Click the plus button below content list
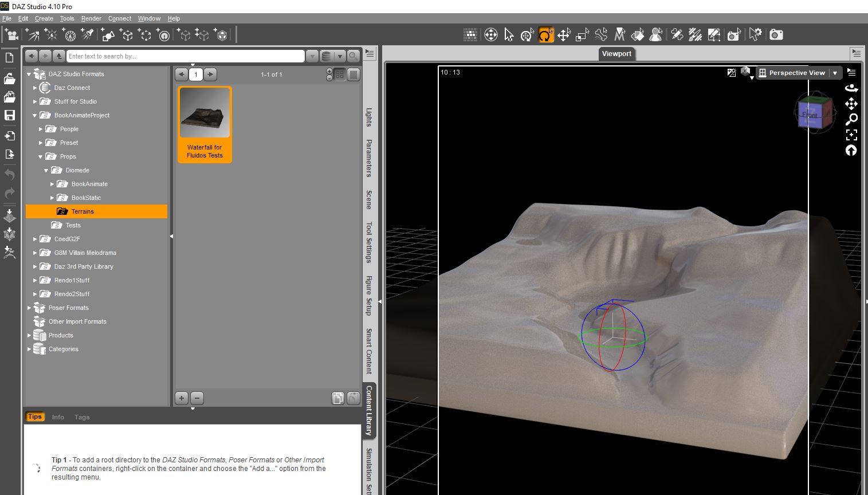Image resolution: width=868 pixels, height=495 pixels. 182,398
